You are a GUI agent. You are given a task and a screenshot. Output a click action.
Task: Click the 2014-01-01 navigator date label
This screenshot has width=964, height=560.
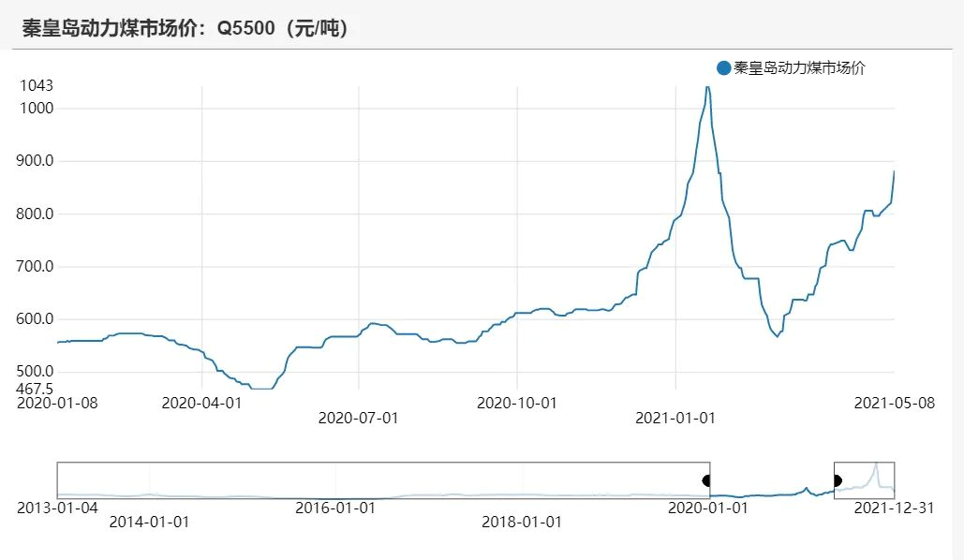pyautogui.click(x=149, y=522)
